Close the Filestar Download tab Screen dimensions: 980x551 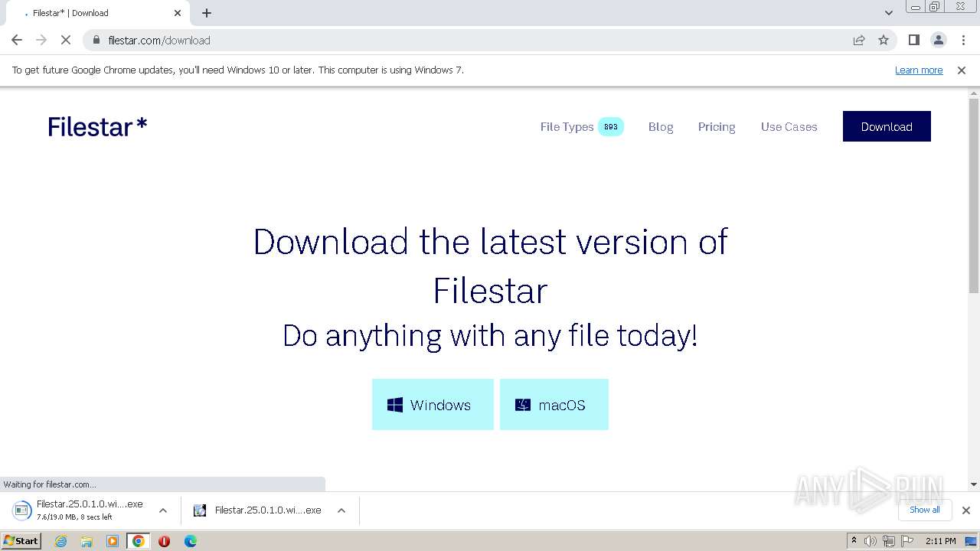point(178,13)
